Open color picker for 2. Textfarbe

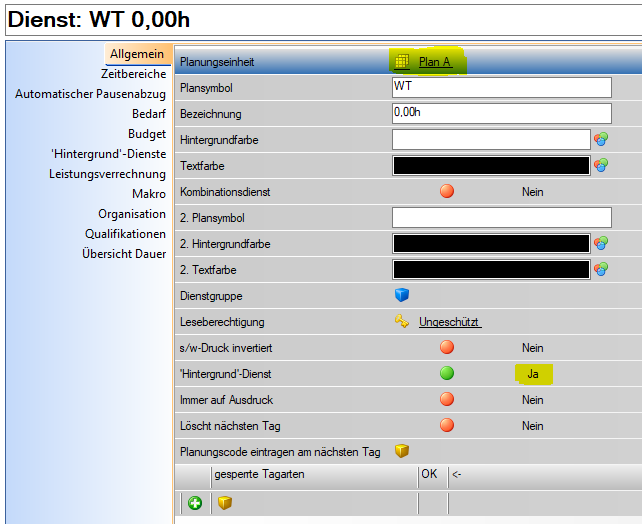coord(601,269)
